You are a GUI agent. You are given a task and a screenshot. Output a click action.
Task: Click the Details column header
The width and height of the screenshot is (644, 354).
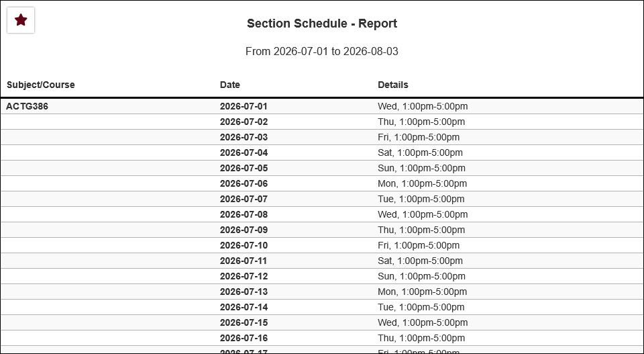(393, 85)
